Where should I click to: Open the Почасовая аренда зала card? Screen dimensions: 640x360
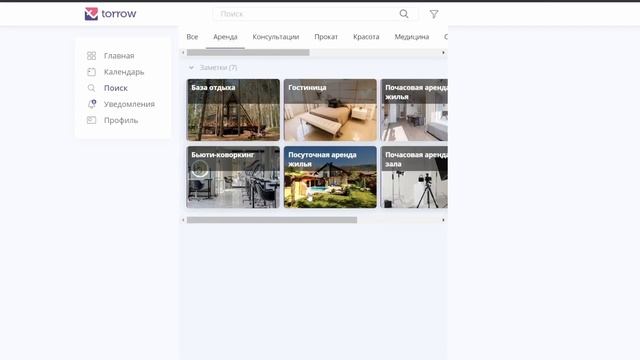tap(414, 177)
